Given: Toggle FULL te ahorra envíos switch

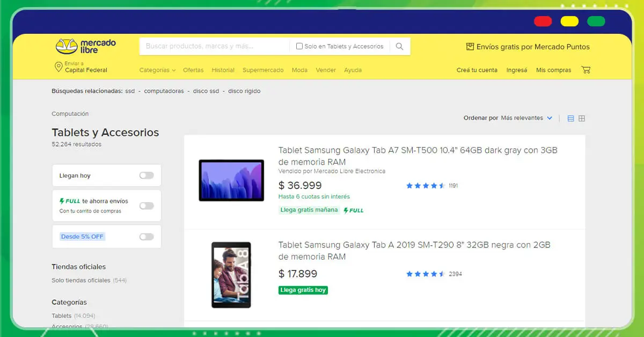Looking at the screenshot, I should (147, 206).
